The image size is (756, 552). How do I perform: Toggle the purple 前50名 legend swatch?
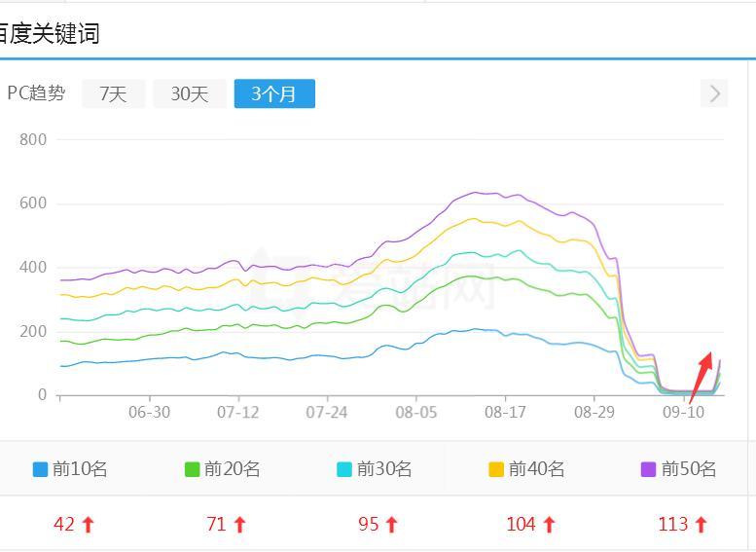(x=649, y=469)
